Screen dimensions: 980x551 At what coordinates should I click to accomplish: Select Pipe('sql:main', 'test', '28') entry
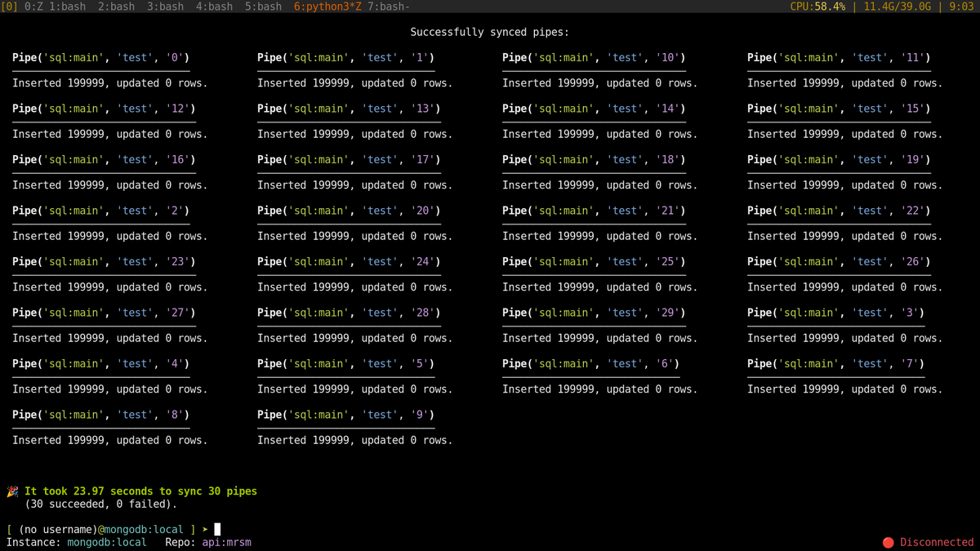point(349,313)
